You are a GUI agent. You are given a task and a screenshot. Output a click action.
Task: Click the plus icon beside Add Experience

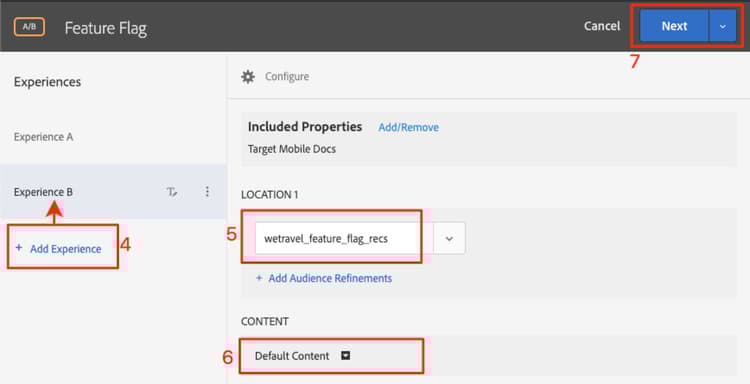click(19, 248)
